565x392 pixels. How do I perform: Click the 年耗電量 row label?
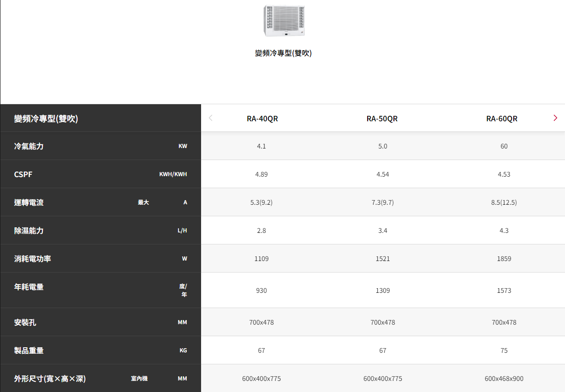(x=29, y=287)
